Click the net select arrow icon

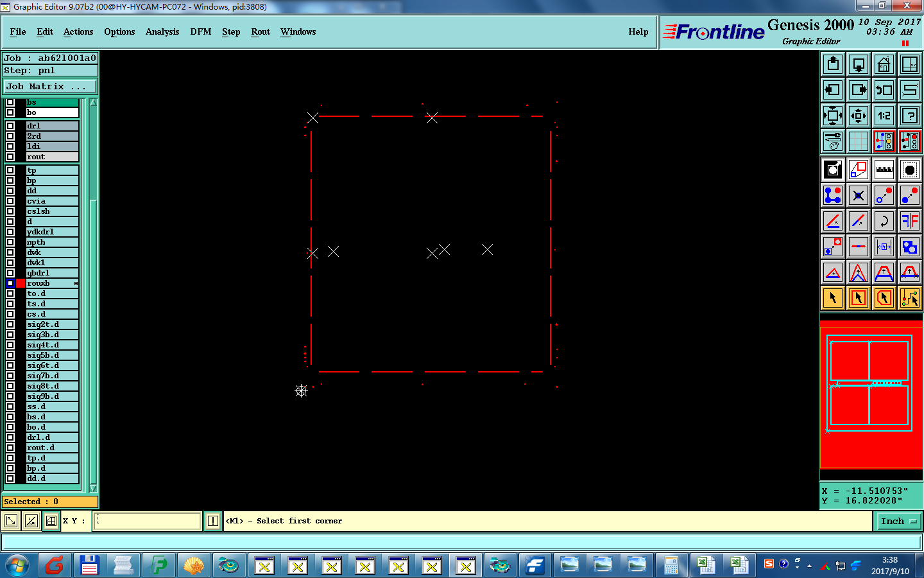click(x=910, y=298)
